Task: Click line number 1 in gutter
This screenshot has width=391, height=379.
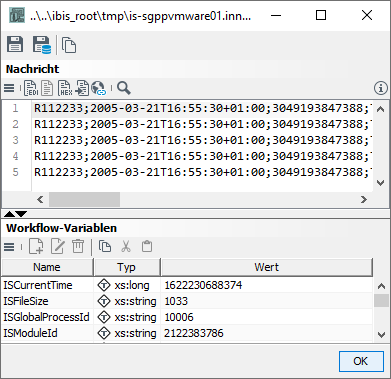Action: [x=15, y=108]
